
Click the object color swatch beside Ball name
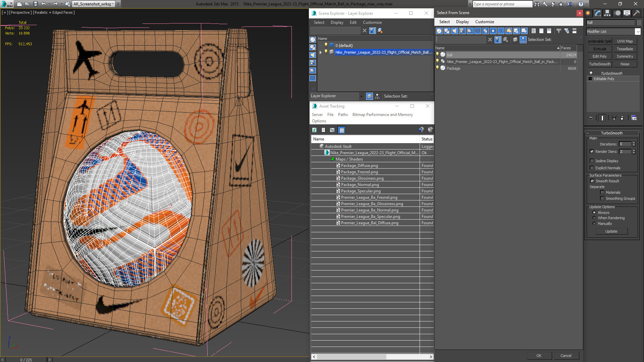tap(639, 22)
